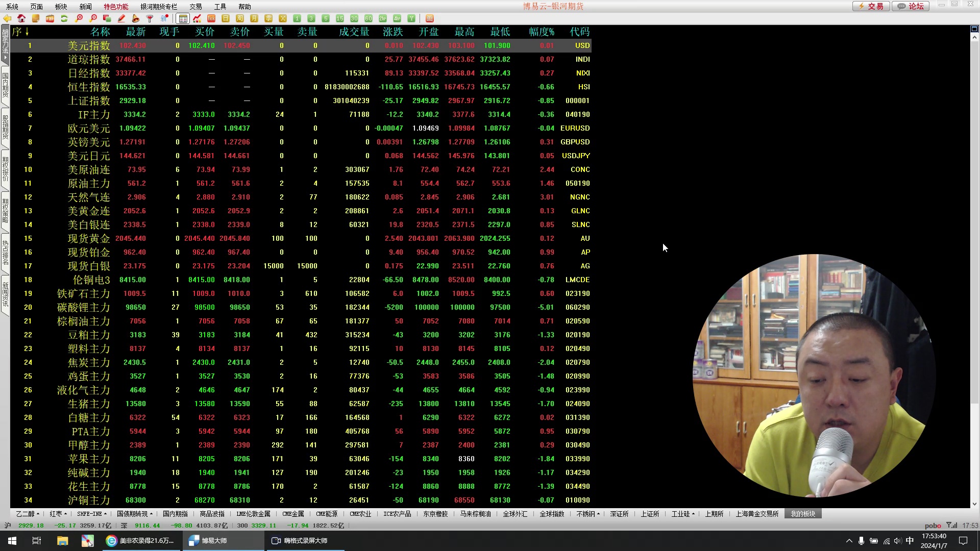Select the 60-minute period icon

369,18
